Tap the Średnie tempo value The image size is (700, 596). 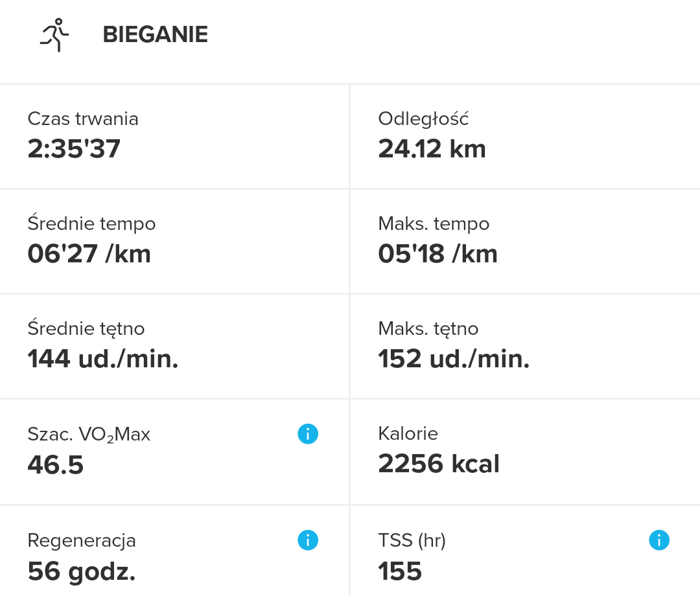point(89,254)
